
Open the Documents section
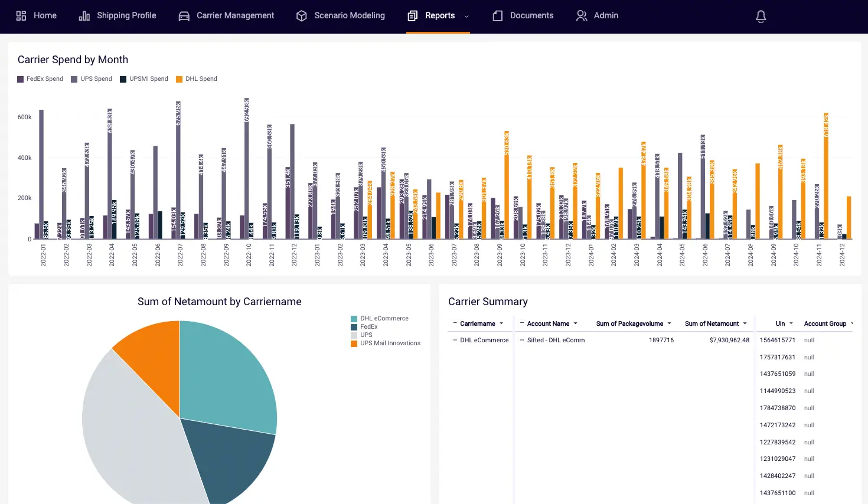point(531,15)
